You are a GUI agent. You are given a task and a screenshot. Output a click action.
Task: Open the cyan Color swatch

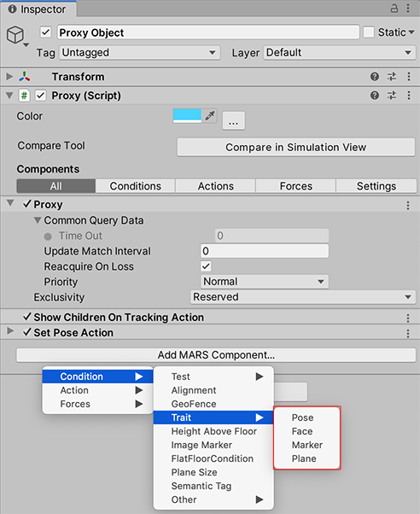[x=187, y=116]
